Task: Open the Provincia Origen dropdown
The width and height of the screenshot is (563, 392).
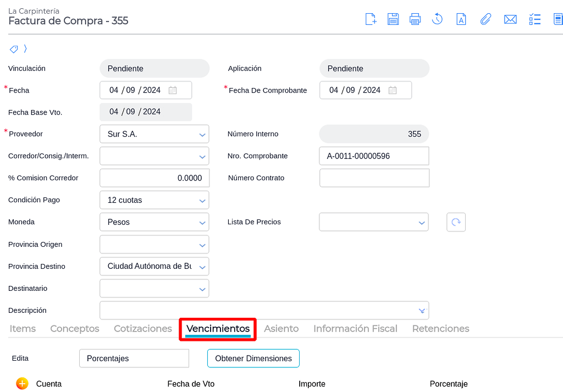Action: coord(201,244)
